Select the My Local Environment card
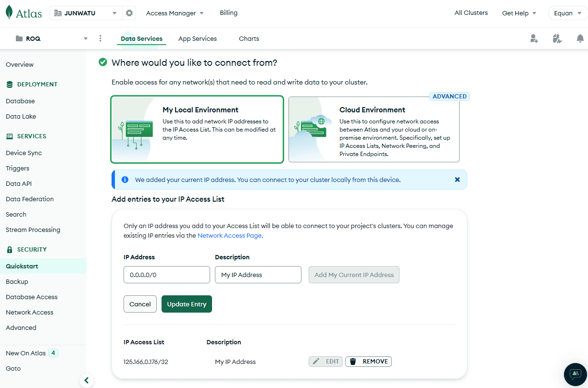The image size is (588, 388). (197, 130)
